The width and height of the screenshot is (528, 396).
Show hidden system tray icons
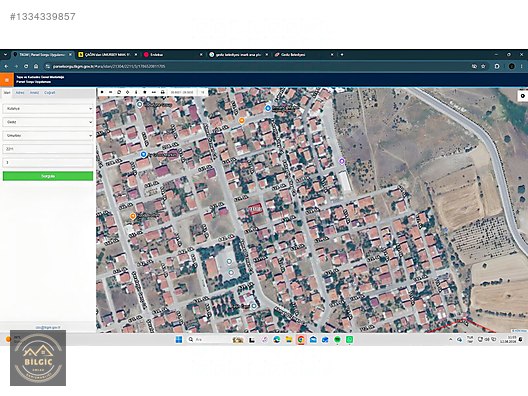[x=451, y=339]
